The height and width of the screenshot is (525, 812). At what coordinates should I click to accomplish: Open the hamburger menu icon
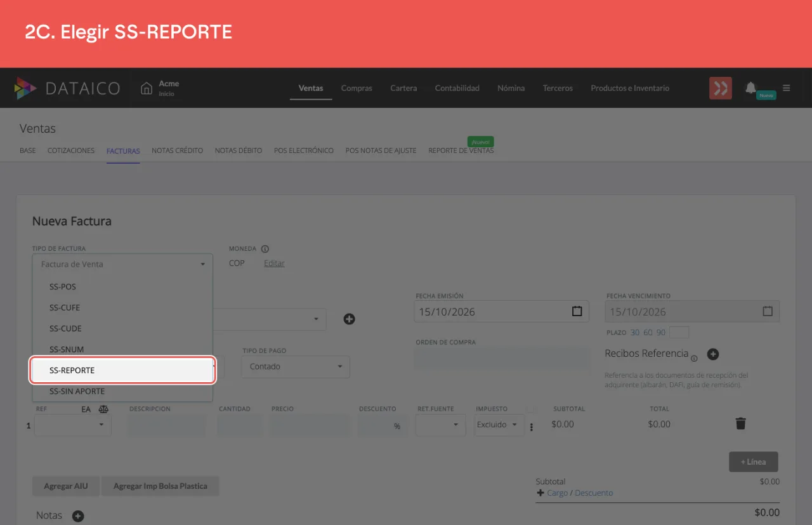787,88
